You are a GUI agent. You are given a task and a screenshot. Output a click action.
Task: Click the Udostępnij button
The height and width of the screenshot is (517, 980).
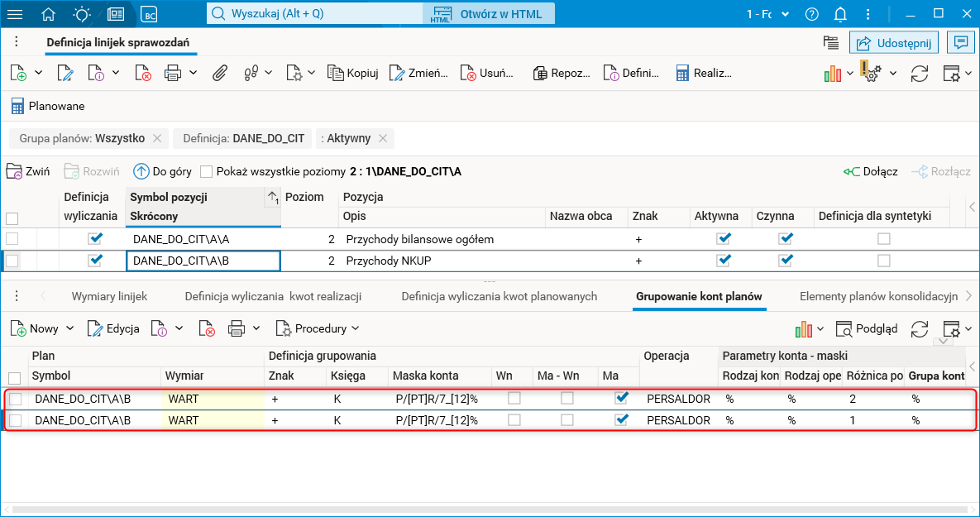click(x=894, y=42)
